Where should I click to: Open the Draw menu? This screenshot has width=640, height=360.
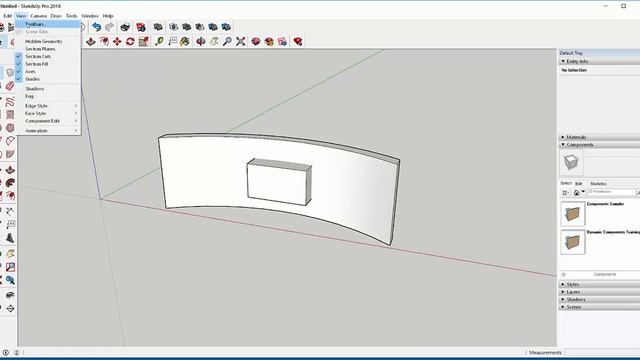pos(56,16)
